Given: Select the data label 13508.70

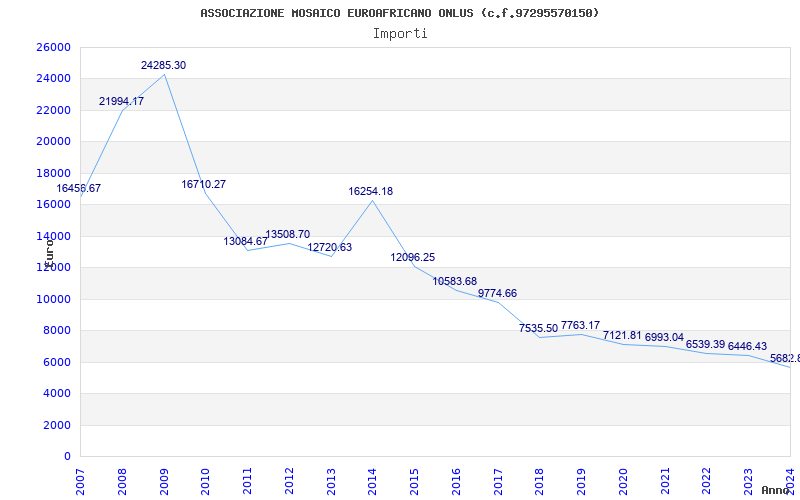Looking at the screenshot, I should pos(287,235).
